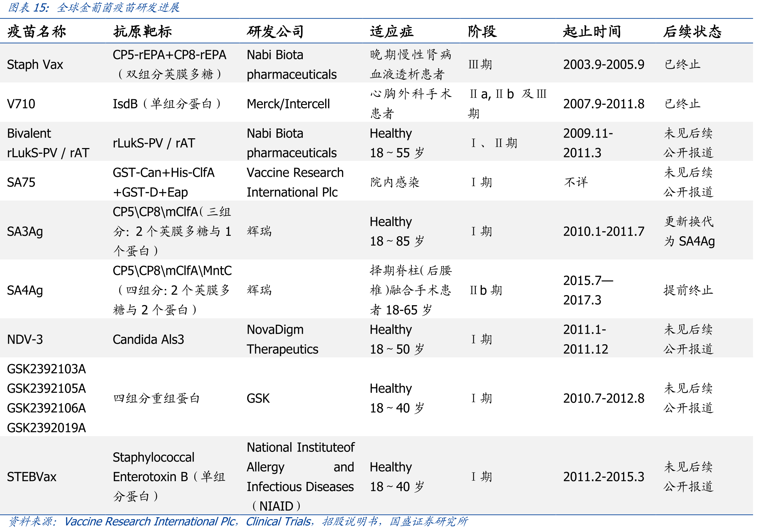Click the 抗原靶标 column header
Viewport: 780px width, 532px height.
tap(142, 32)
